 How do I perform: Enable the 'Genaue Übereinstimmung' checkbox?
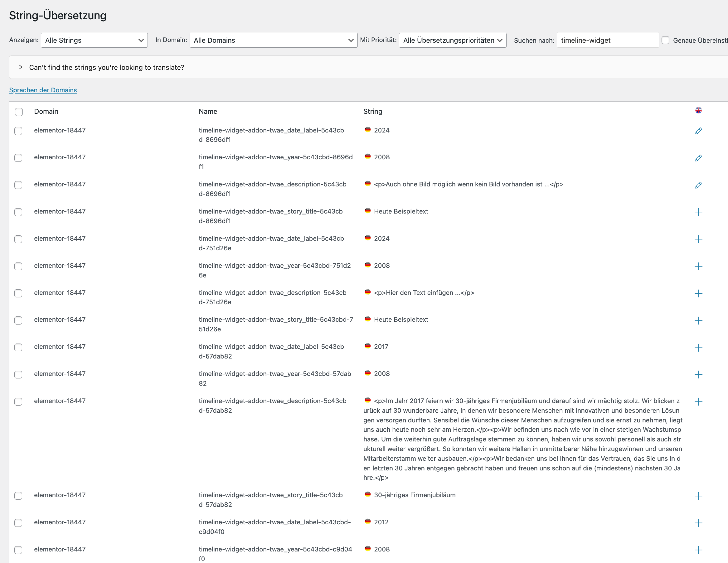pyautogui.click(x=665, y=40)
